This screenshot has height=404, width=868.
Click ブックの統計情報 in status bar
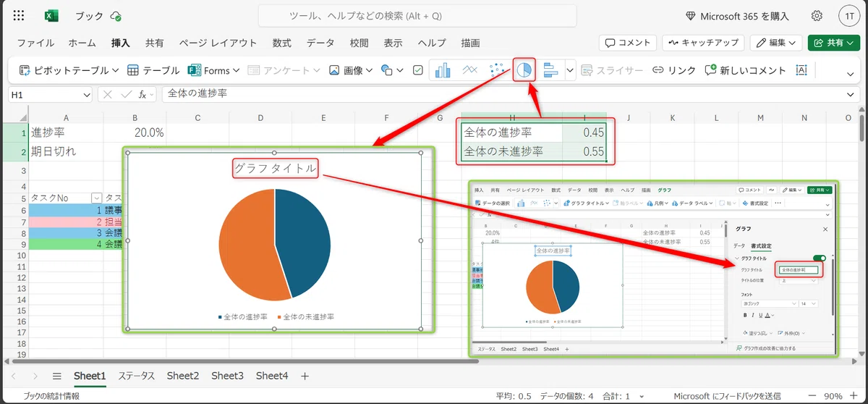[x=51, y=396]
